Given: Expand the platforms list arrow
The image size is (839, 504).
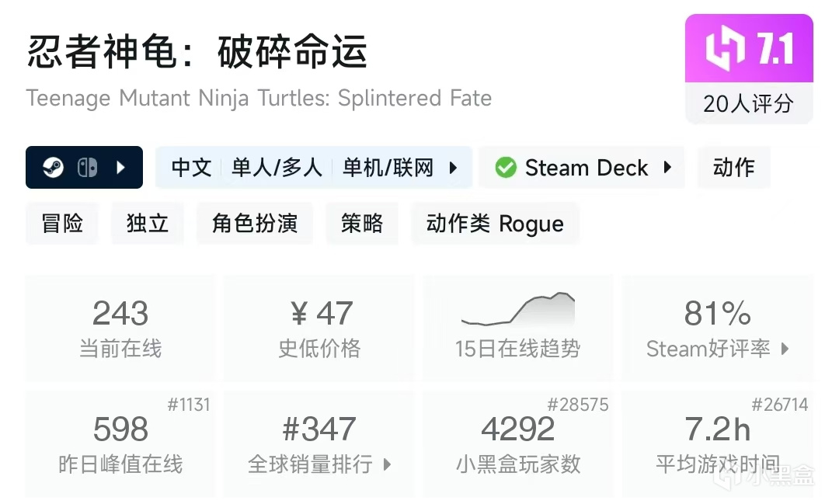Looking at the screenshot, I should [x=120, y=168].
